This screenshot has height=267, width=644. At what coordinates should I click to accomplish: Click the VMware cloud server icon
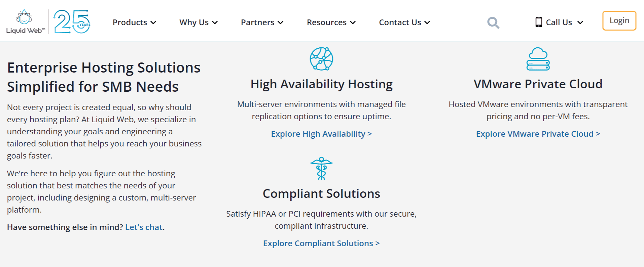tap(538, 59)
